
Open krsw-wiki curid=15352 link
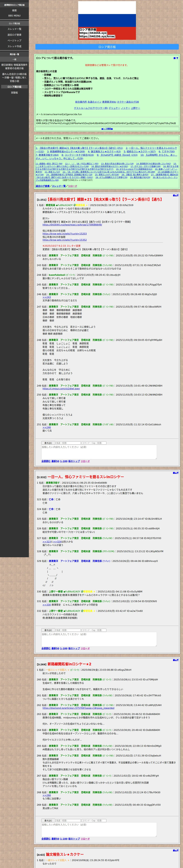pyautogui.click(x=65, y=240)
